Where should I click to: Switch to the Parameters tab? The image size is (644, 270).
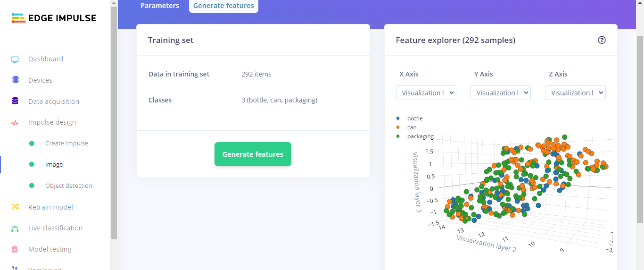(160, 6)
